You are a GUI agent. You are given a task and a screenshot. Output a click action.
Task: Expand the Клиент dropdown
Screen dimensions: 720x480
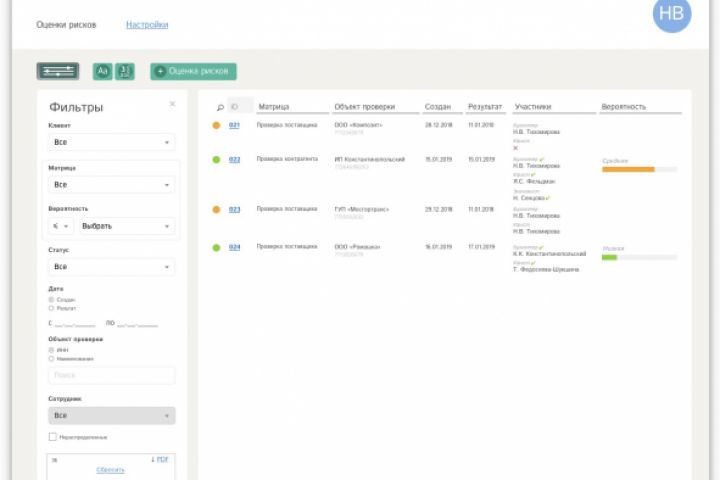pos(112,142)
